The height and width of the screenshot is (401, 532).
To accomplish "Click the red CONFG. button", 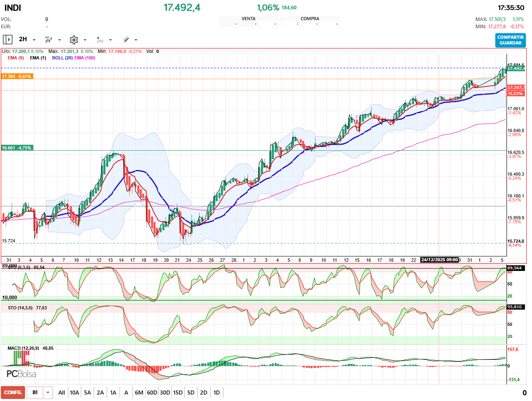I will tap(13, 393).
